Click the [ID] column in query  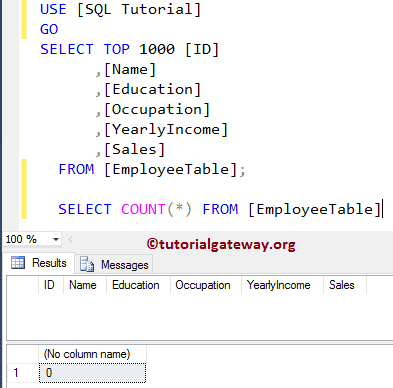coord(202,49)
